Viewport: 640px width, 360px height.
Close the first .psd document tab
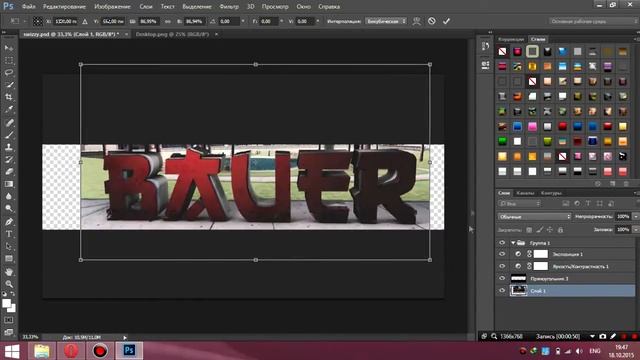pyautogui.click(x=127, y=34)
